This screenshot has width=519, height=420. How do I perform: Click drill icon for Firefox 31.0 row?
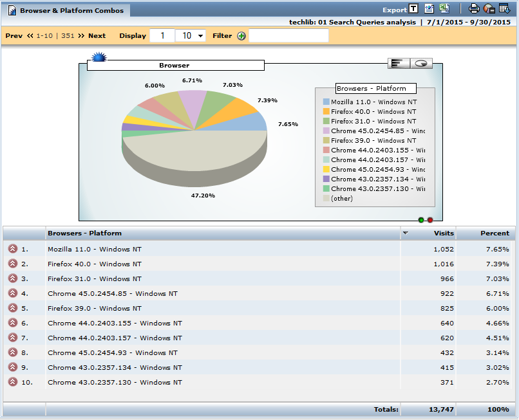(13, 278)
